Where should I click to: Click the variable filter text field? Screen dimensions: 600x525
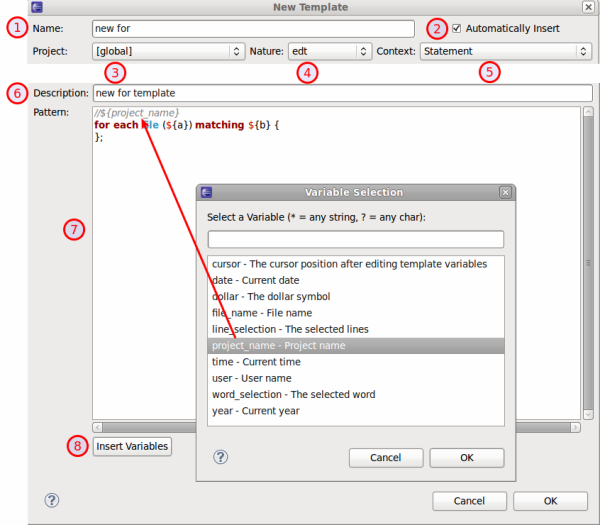pos(355,239)
